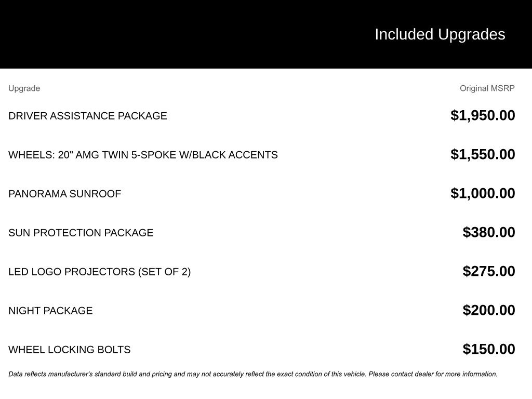
Task: Click the Included Upgrades heading
Action: click(x=440, y=34)
